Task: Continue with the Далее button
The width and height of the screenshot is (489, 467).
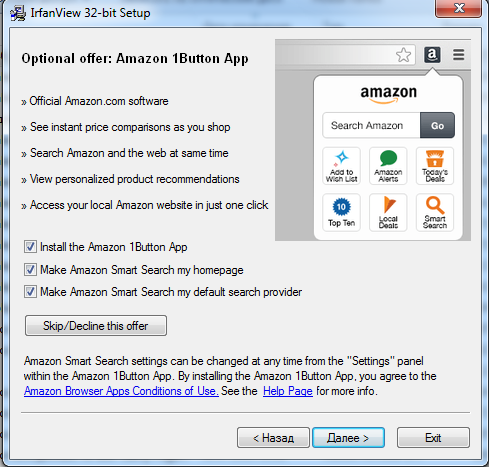Action: tap(348, 438)
